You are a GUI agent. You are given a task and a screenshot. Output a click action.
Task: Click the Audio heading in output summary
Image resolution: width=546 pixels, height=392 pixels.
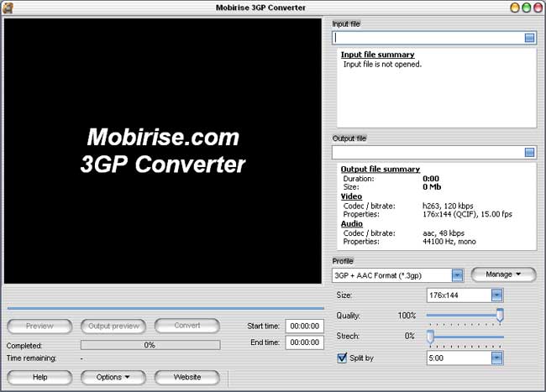(352, 223)
